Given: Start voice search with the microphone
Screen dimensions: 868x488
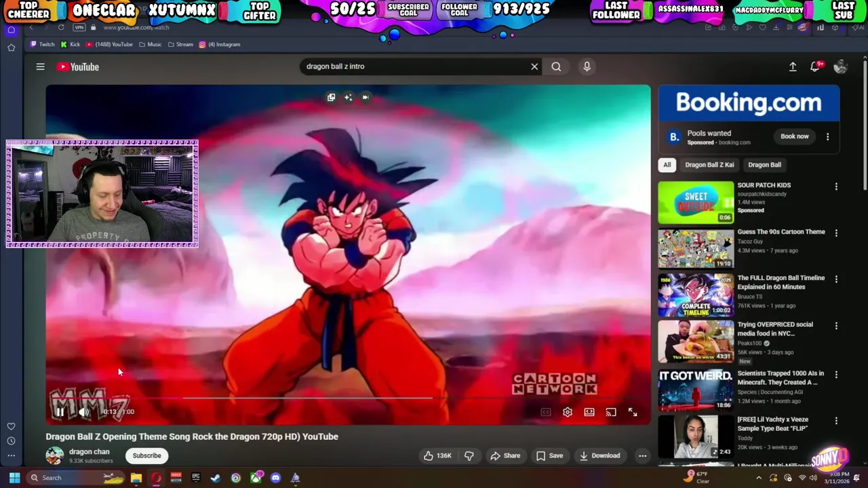Looking at the screenshot, I should (x=587, y=66).
